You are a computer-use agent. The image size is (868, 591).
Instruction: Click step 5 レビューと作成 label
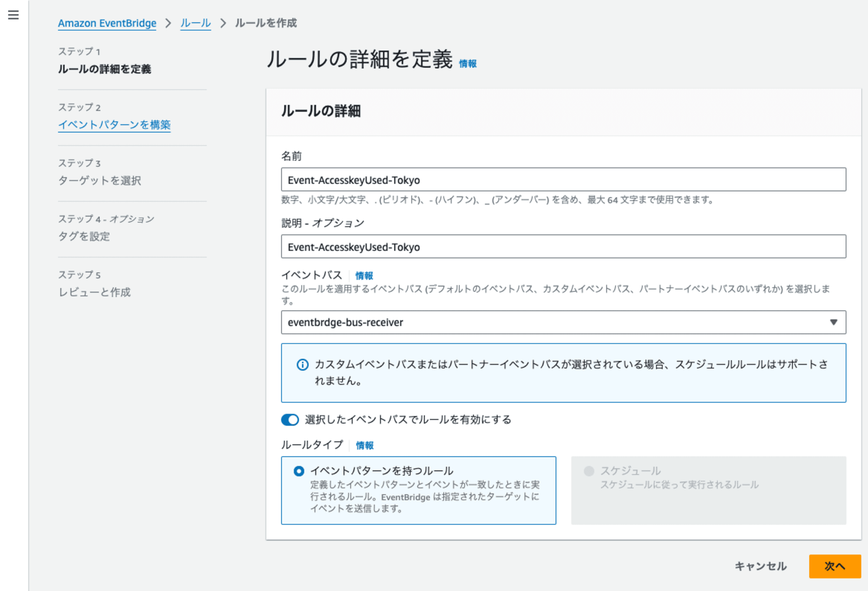point(95,292)
